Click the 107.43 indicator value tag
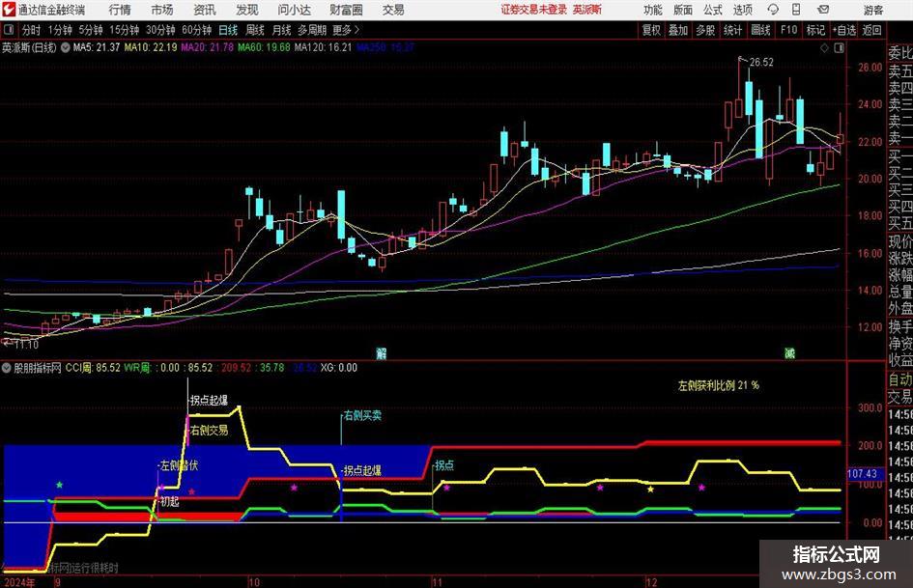The width and height of the screenshot is (913, 588). (862, 474)
